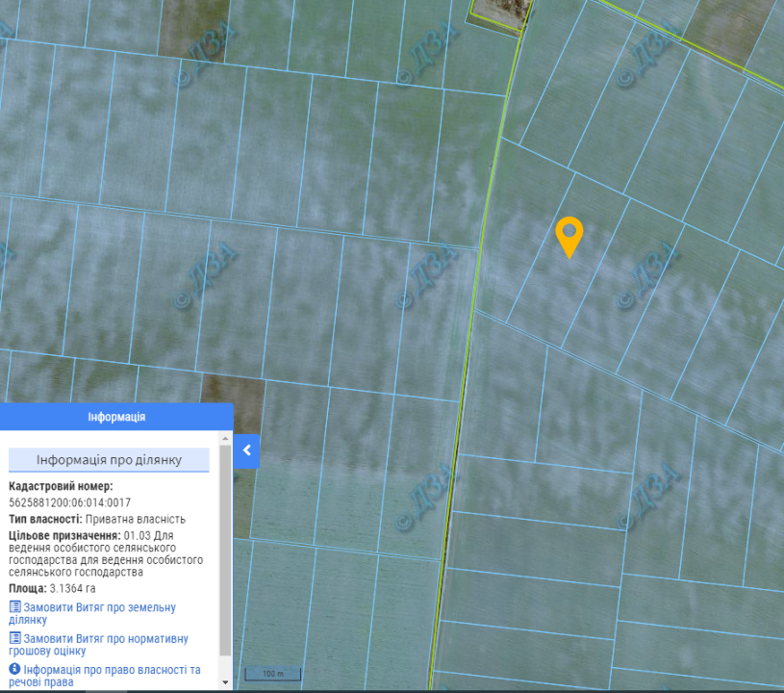Select the Інформація про ділянку section header
The image size is (784, 693).
(x=109, y=460)
